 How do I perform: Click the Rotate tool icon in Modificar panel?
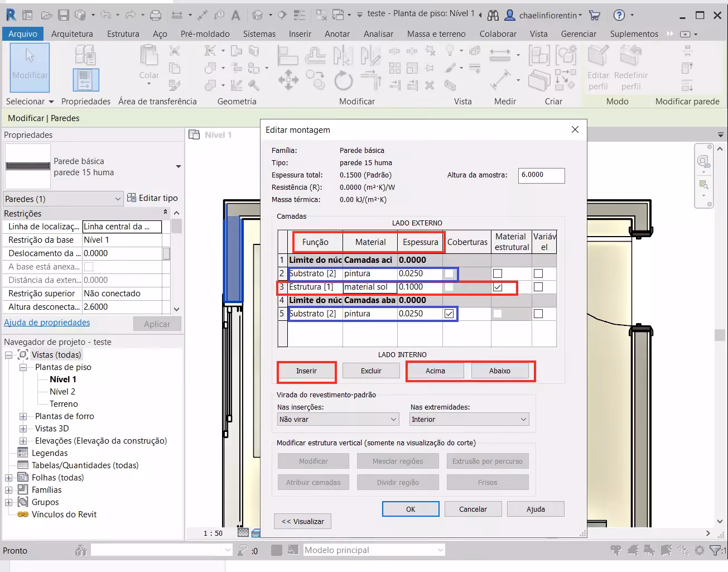pos(344,81)
